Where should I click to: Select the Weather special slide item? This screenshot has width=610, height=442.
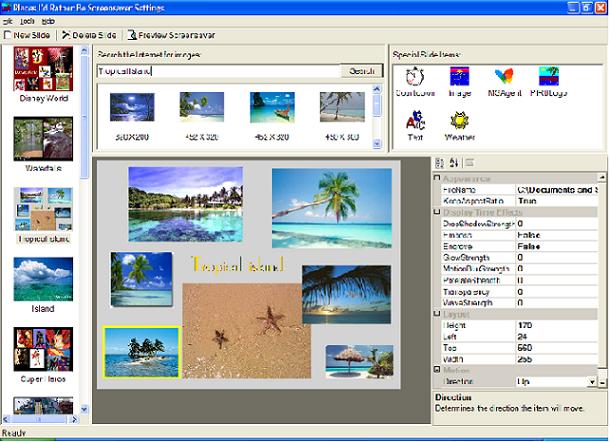(459, 126)
